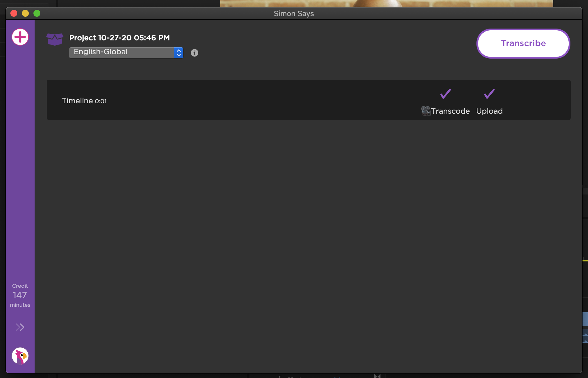Click the video preview behind the window
Viewport: 588px width, 378px height.
pyautogui.click(x=386, y=3)
